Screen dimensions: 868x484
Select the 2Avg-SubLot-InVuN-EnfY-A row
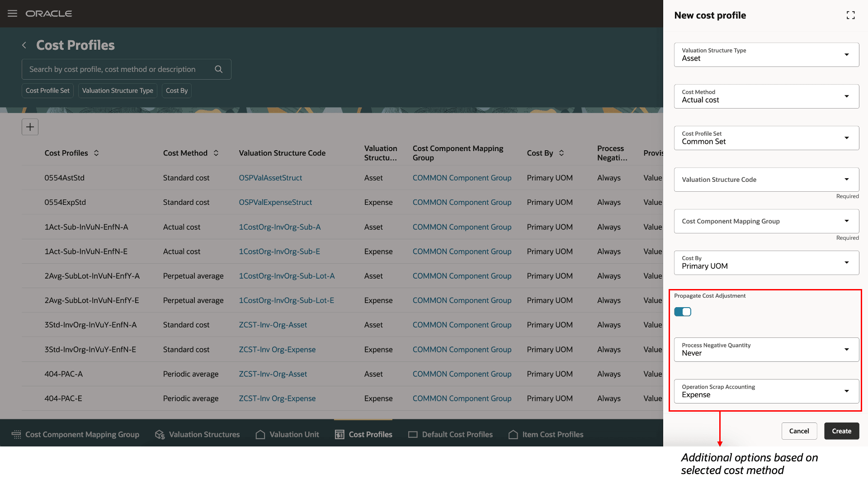coord(342,276)
